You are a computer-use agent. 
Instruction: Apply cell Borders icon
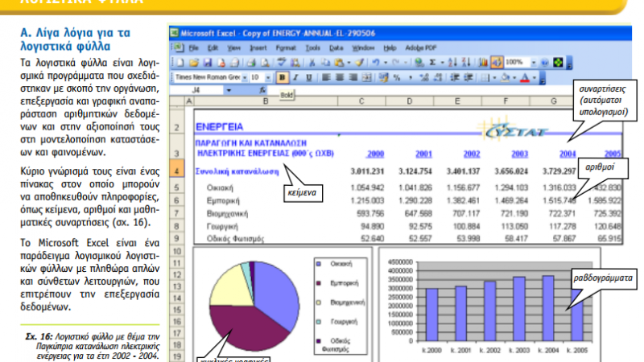point(485,77)
